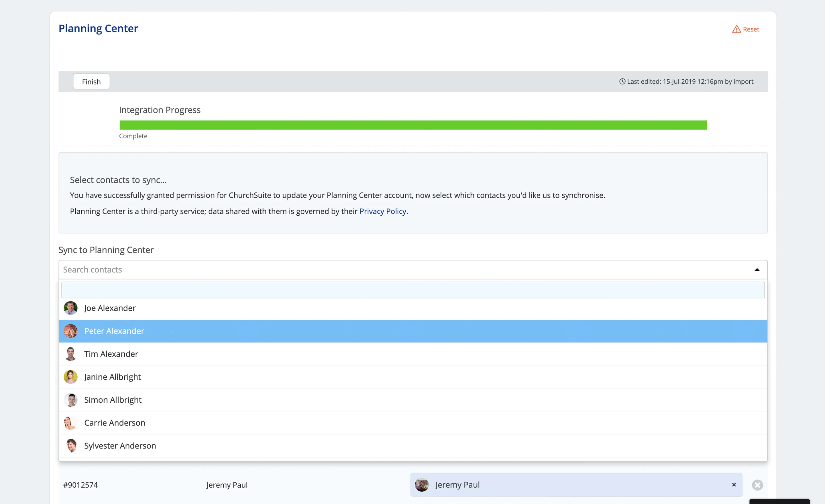Screen dimensions: 825x504
Task: Select Simon Allbright from the contact list
Action: tap(113, 399)
